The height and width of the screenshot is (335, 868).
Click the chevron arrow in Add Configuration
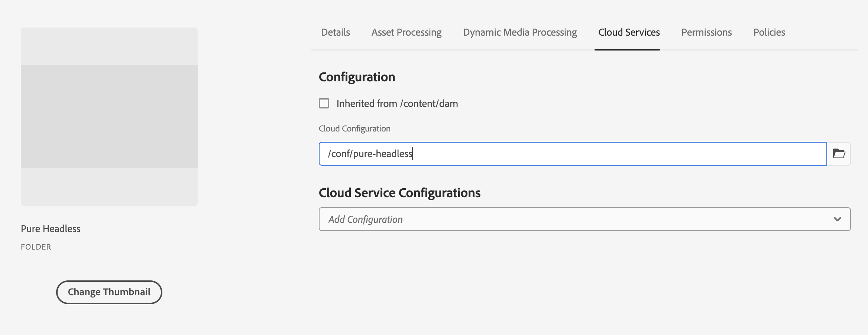click(837, 219)
